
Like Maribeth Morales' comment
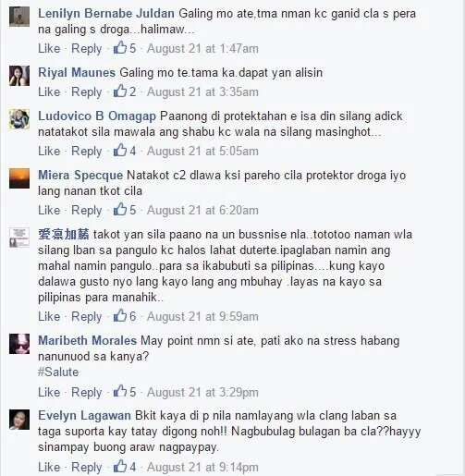point(49,392)
